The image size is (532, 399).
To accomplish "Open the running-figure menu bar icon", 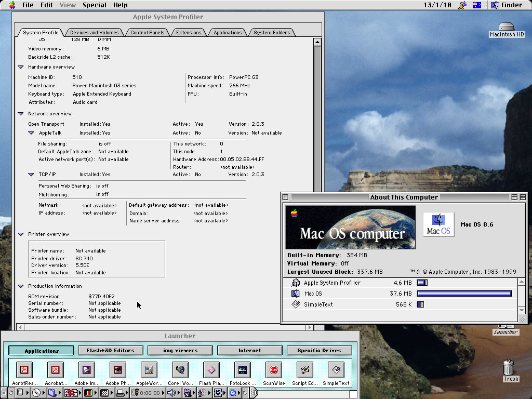I will [462, 5].
